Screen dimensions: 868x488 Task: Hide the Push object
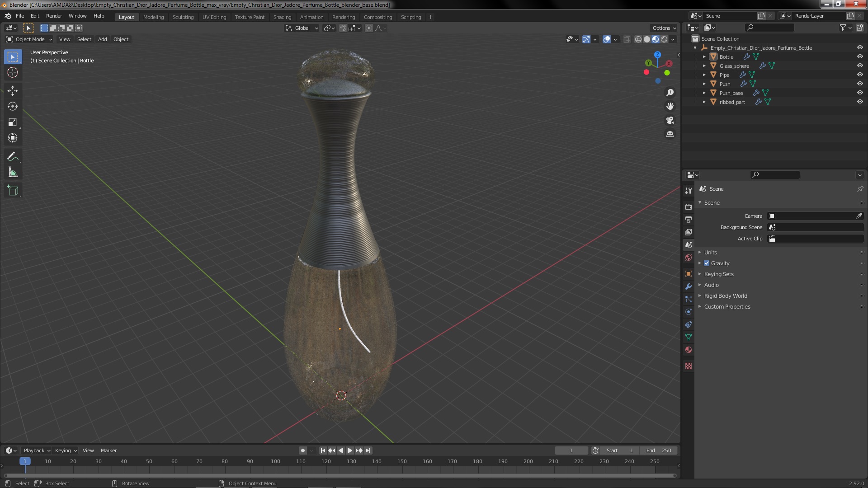click(859, 84)
